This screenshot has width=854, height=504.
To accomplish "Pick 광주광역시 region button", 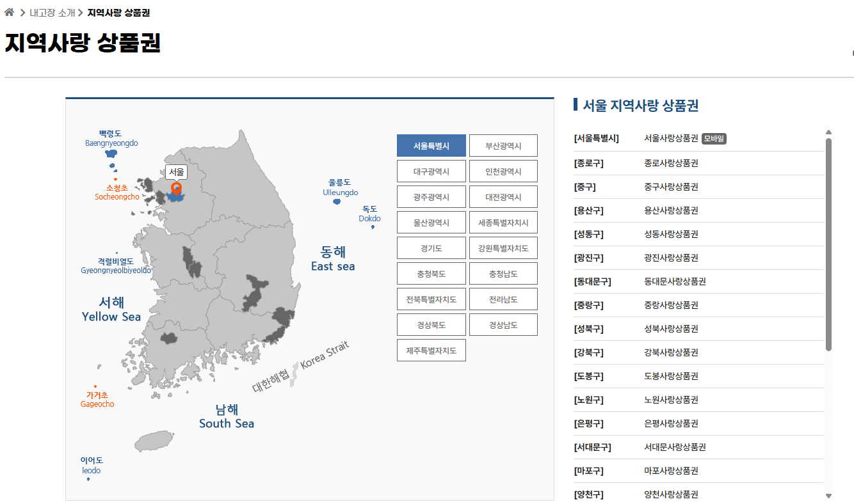I will pyautogui.click(x=431, y=197).
